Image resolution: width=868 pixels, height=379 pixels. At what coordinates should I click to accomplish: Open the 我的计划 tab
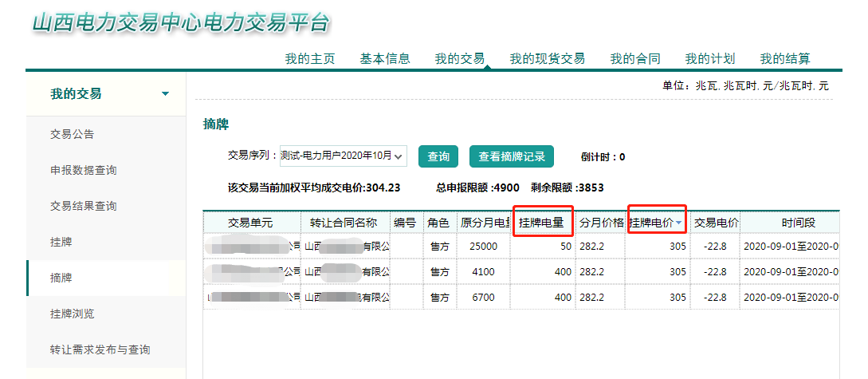pyautogui.click(x=709, y=58)
